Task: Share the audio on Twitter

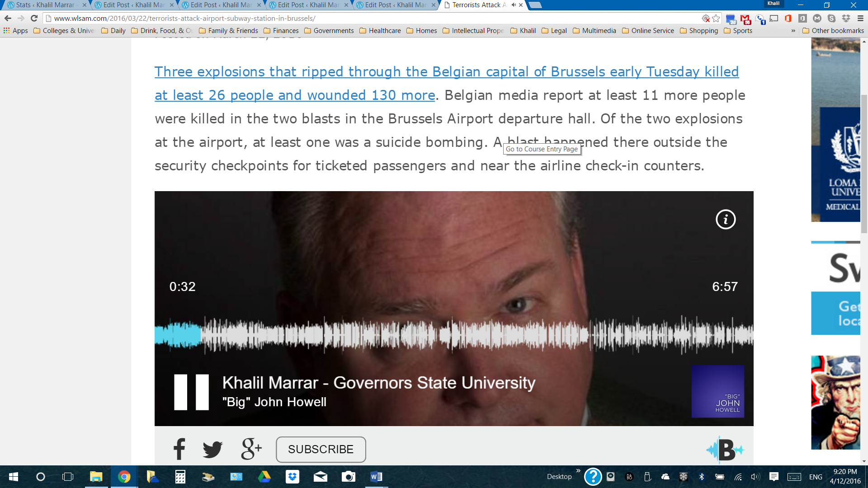Action: coord(212,449)
